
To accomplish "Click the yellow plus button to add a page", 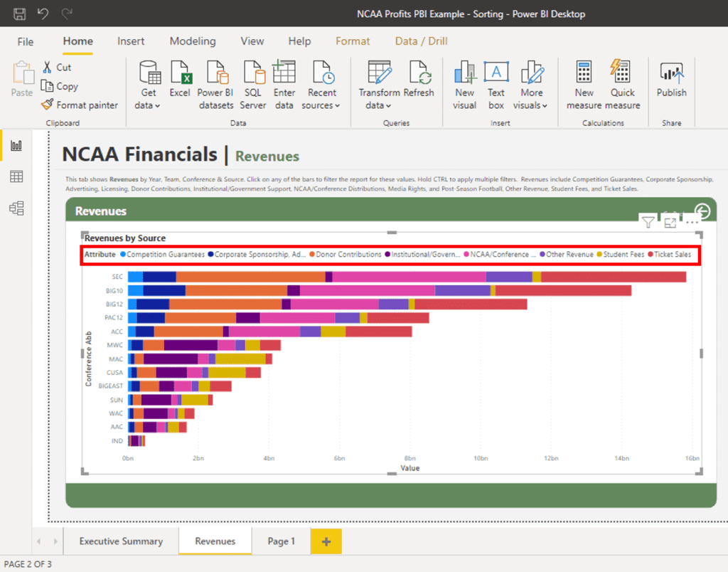I will [x=326, y=541].
